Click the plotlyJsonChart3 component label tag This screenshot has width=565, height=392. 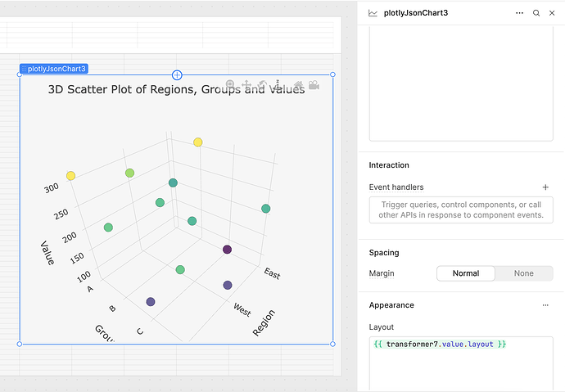54,69
